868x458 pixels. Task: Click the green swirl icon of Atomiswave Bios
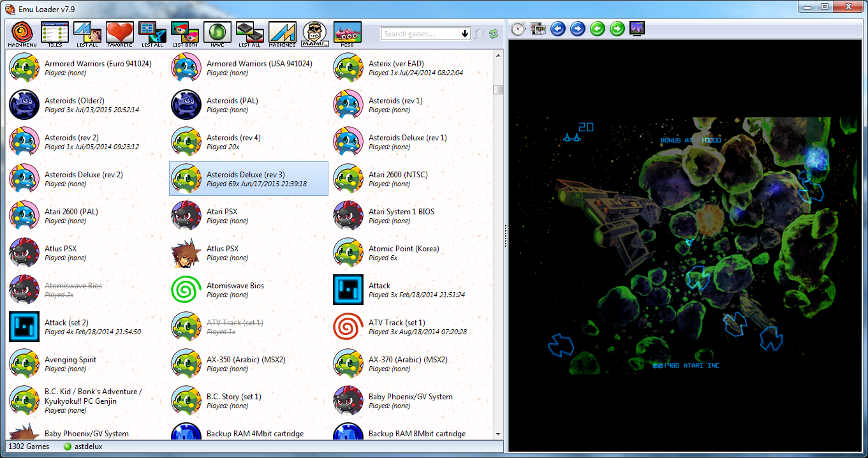(187, 290)
